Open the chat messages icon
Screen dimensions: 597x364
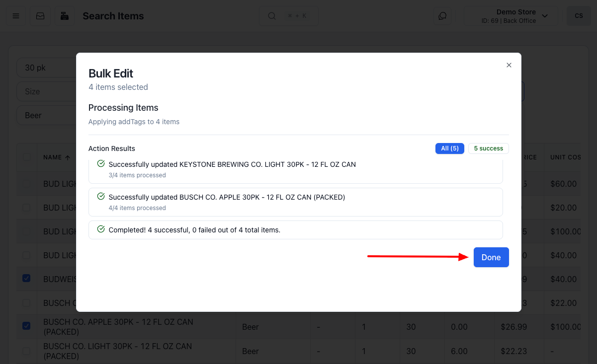coord(442,16)
